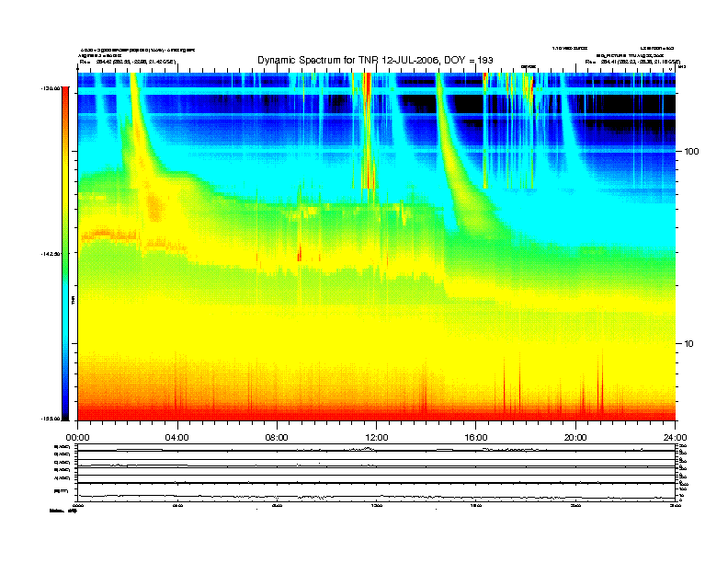728x563 pixels.
Task: Click the '10' frequency axis label
Action: tap(689, 344)
